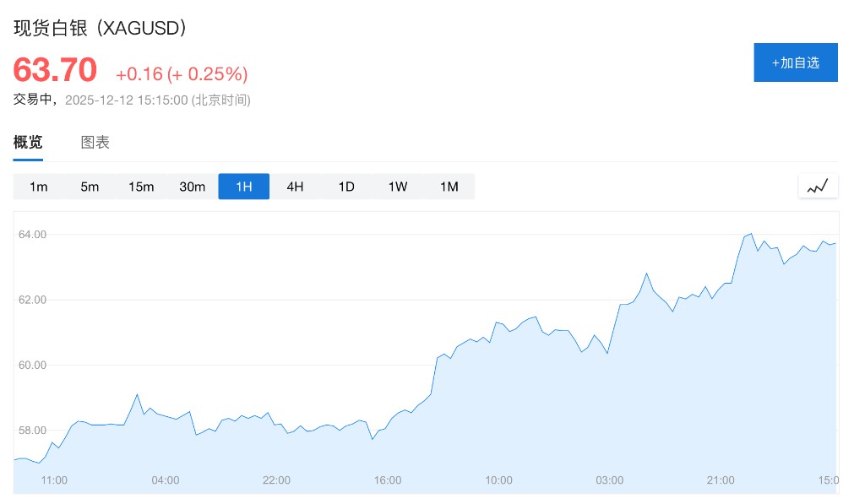The image size is (865, 504).
Task: Show the 1M chart period
Action: (449, 187)
